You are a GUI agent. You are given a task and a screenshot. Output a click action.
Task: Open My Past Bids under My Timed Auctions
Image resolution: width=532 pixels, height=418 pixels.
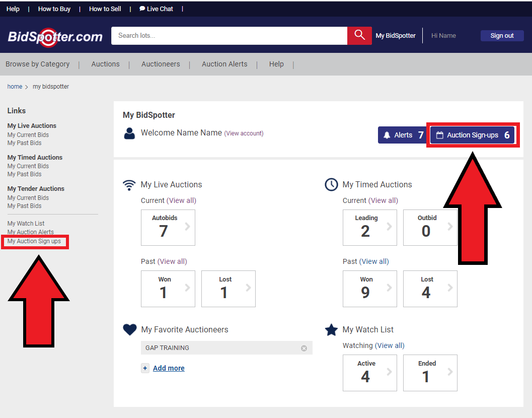[25, 174]
